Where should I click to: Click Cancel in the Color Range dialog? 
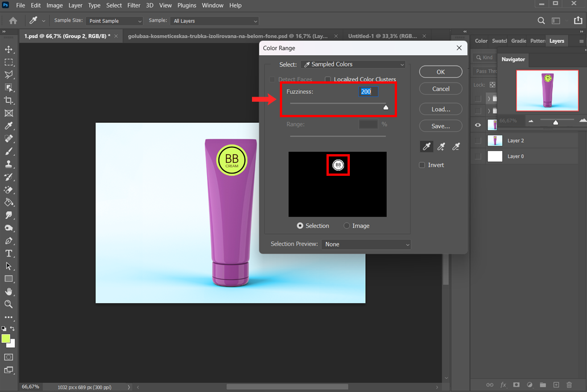(441, 89)
